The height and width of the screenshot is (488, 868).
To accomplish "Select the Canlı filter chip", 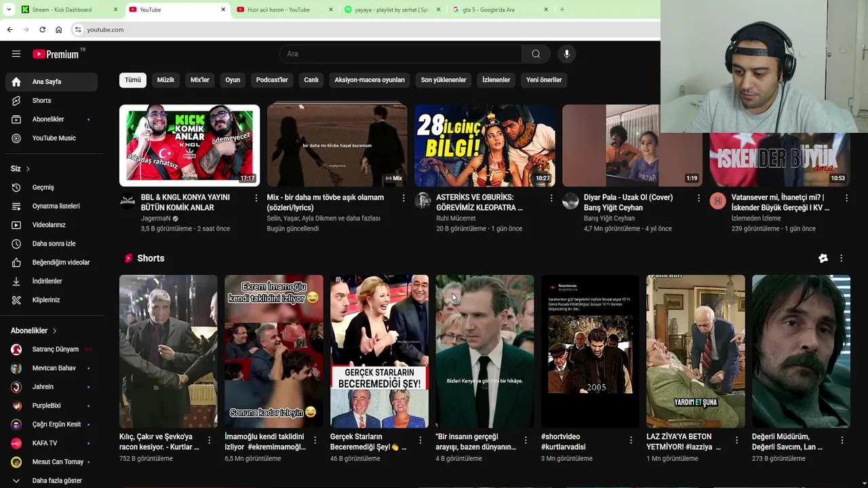I will point(311,80).
